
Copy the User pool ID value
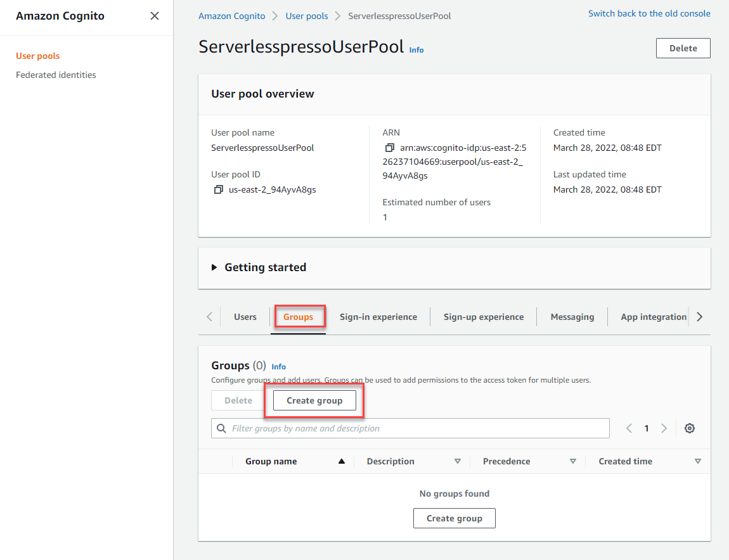(218, 189)
